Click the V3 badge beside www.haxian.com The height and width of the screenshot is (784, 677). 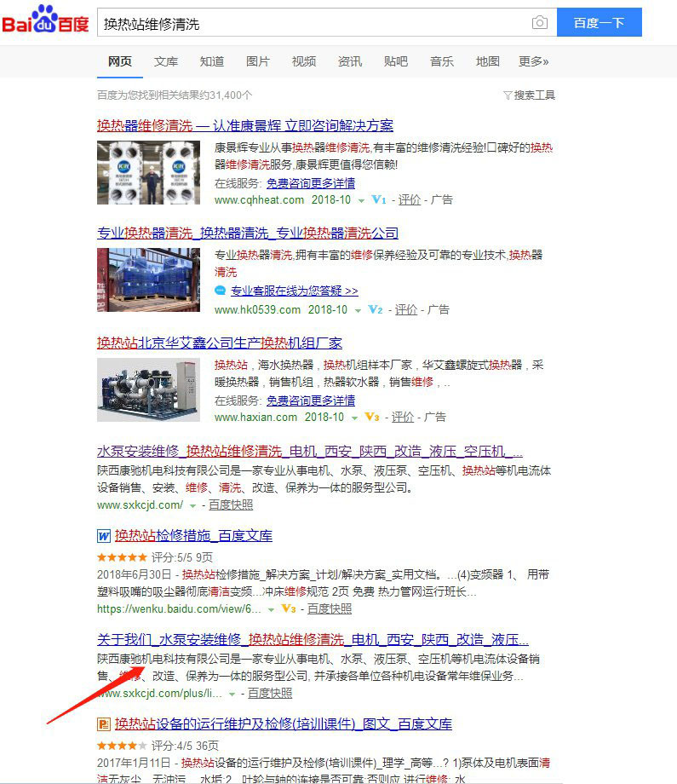click(x=372, y=417)
